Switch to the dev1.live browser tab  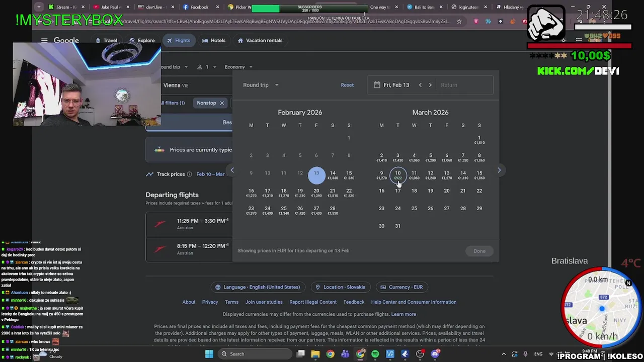(156, 7)
